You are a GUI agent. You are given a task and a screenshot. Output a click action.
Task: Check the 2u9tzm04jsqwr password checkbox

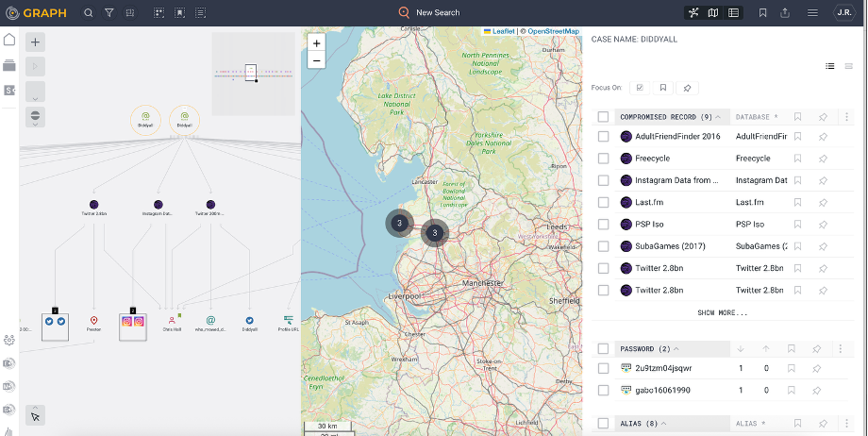[x=604, y=368]
